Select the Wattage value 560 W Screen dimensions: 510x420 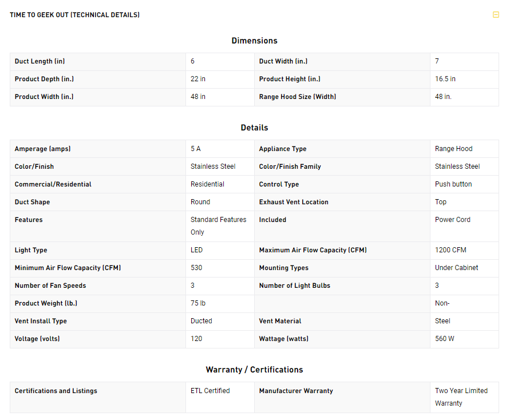point(444,339)
